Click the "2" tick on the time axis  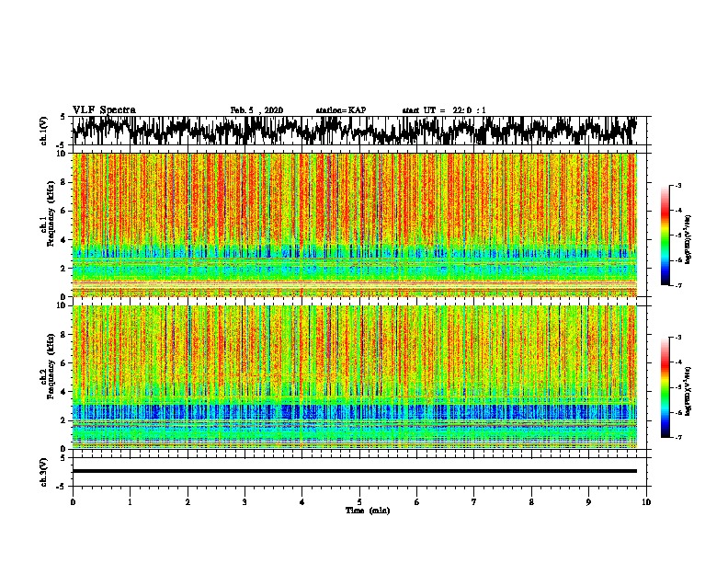[x=188, y=502]
